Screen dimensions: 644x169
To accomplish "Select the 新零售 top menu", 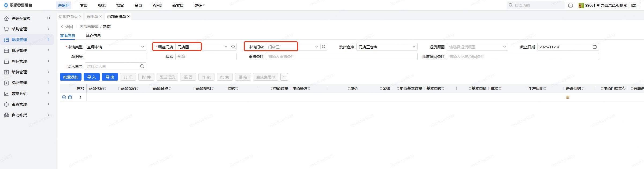I will (178, 5).
